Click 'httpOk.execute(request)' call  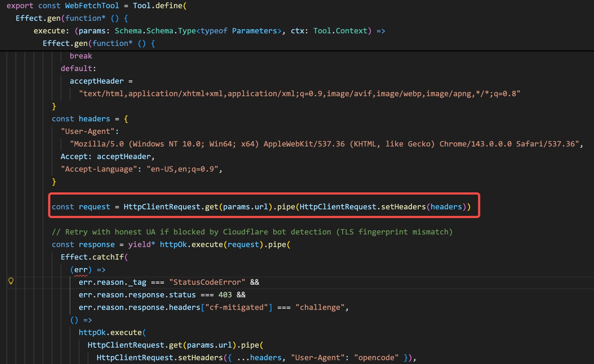211,245
